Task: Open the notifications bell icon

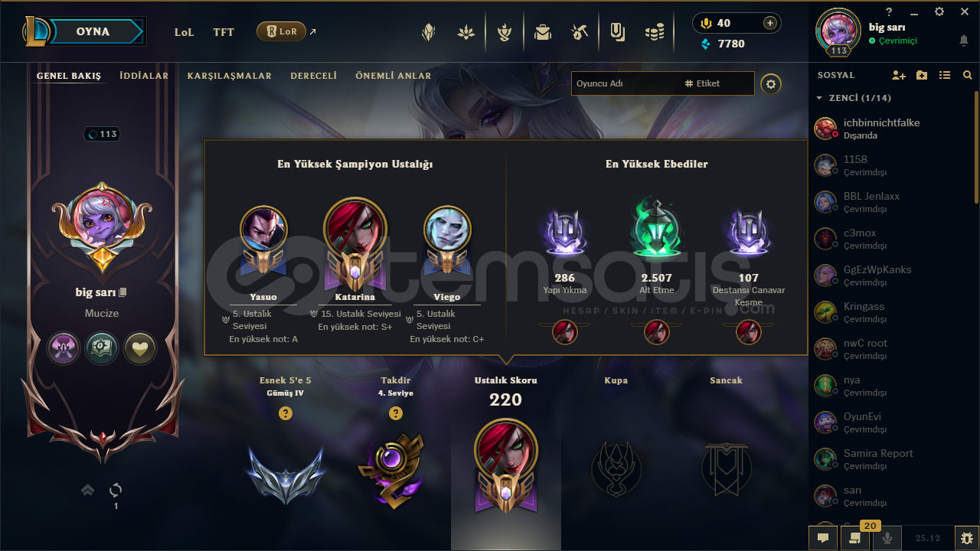Action: [963, 41]
